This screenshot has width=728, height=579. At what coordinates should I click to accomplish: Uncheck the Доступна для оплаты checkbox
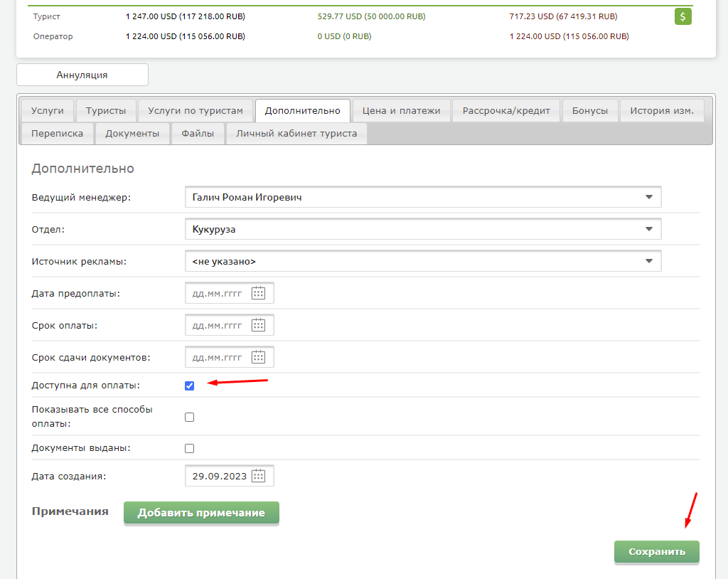189,386
